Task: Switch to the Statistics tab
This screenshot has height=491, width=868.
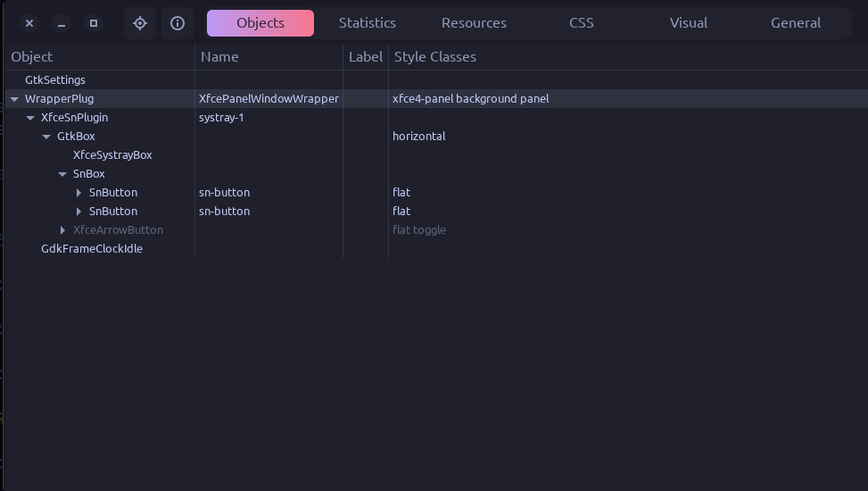Action: 368,23
